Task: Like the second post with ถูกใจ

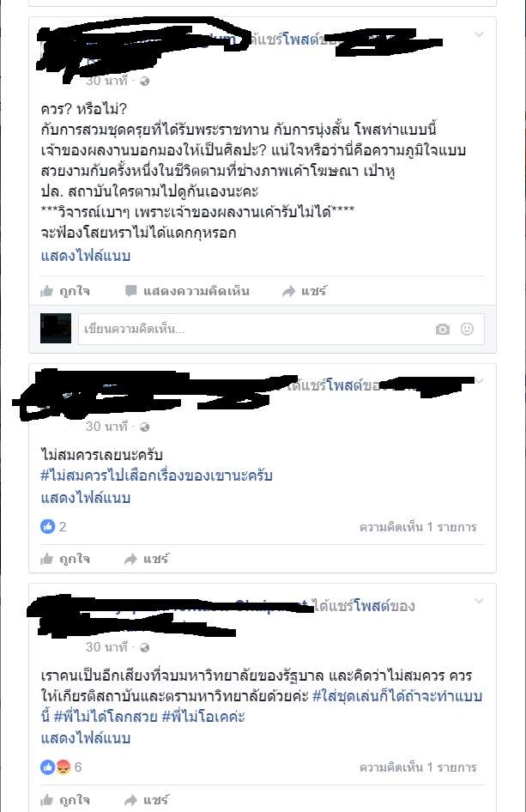Action: pyautogui.click(x=65, y=559)
